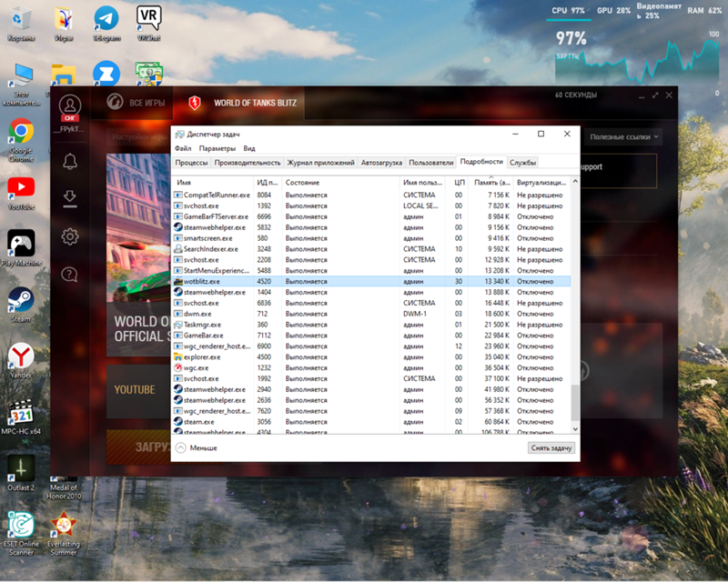Image resolution: width=728 pixels, height=582 pixels.
Task: Select the Taskmgr.exe row
Action: coord(371,325)
